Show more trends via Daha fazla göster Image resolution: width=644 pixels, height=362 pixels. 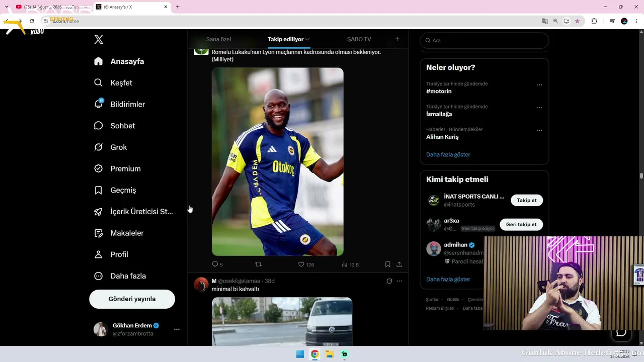tap(448, 155)
